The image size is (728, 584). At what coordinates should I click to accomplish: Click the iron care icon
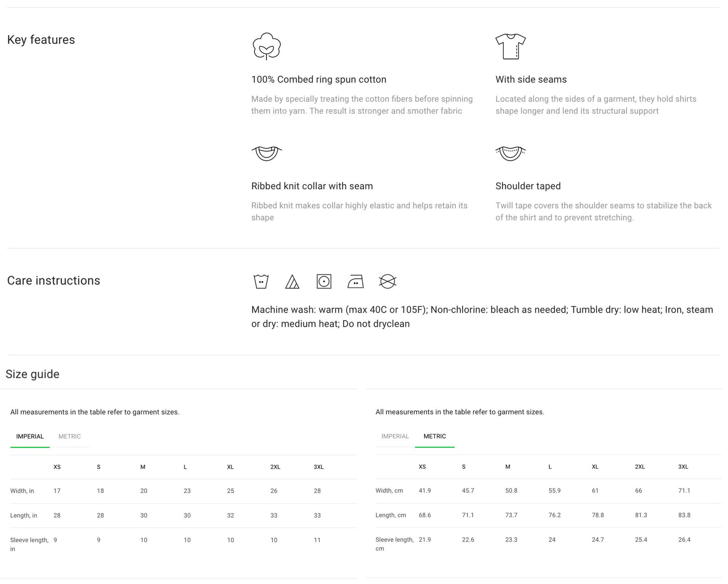[x=356, y=281]
